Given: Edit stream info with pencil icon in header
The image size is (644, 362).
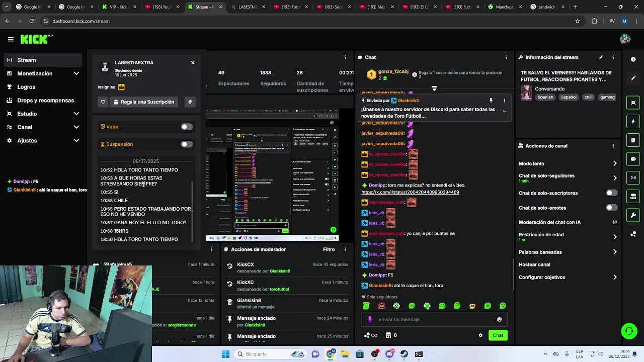Looking at the screenshot, I should coord(601,57).
